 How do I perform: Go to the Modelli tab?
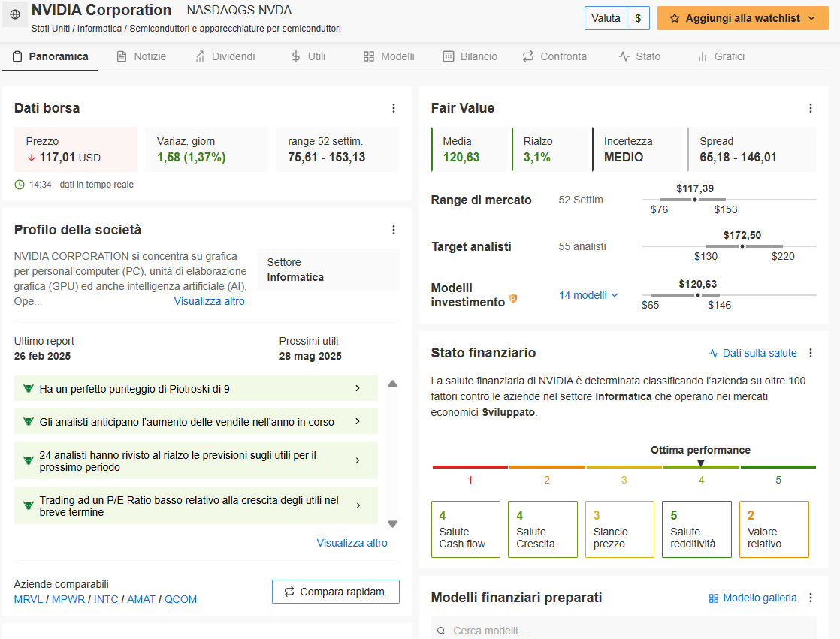click(389, 57)
